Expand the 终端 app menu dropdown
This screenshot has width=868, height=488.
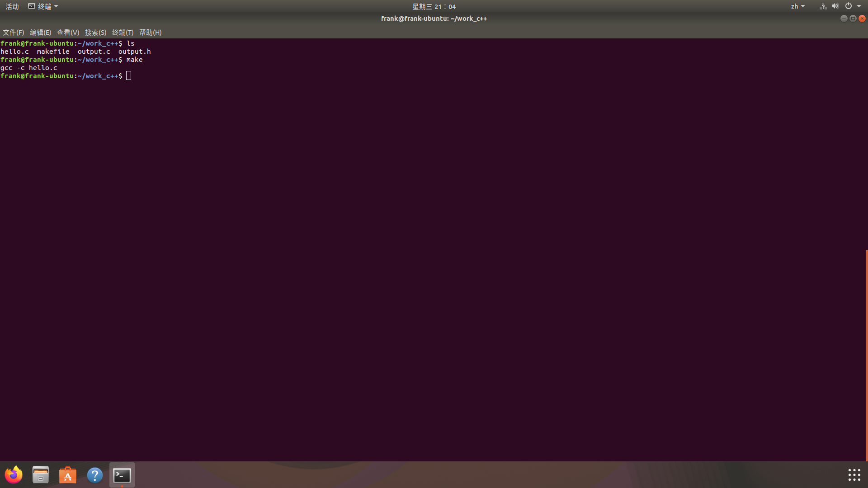(x=43, y=6)
